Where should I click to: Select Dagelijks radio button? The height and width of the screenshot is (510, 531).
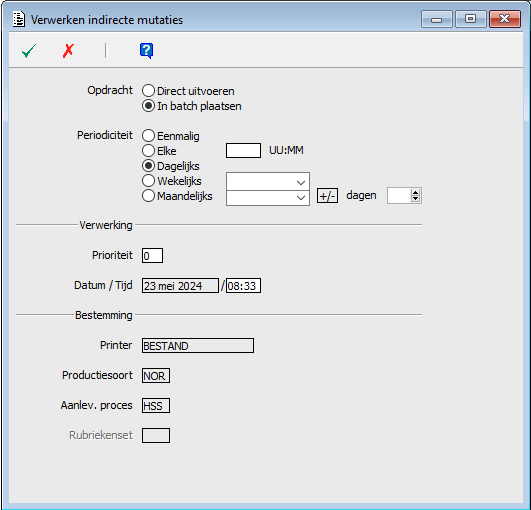point(148,166)
